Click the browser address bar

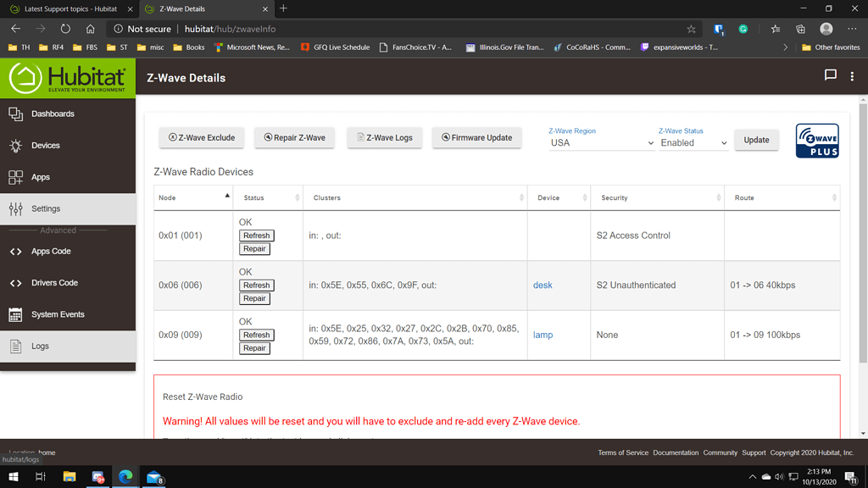tap(404, 29)
